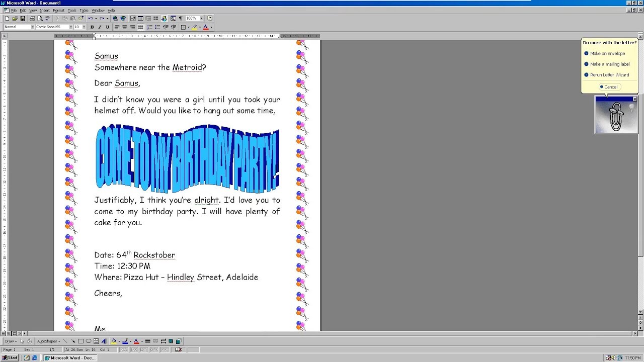The image size is (644, 362).
Task: Toggle Justify alignment
Action: [140, 27]
